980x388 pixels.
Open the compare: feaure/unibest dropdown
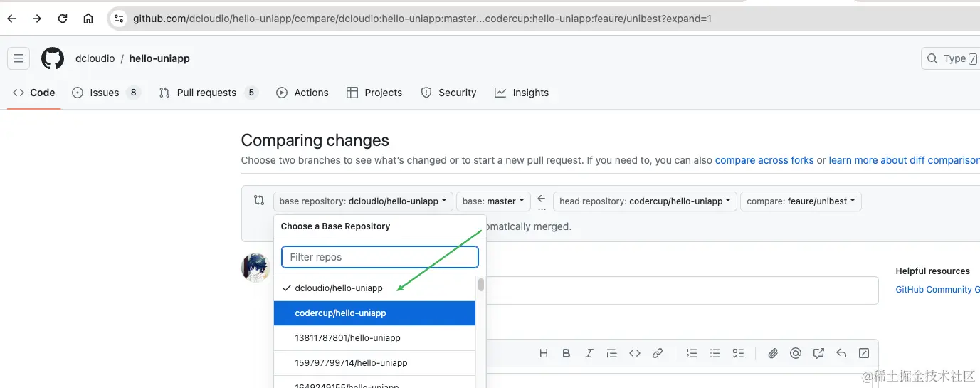pos(801,201)
